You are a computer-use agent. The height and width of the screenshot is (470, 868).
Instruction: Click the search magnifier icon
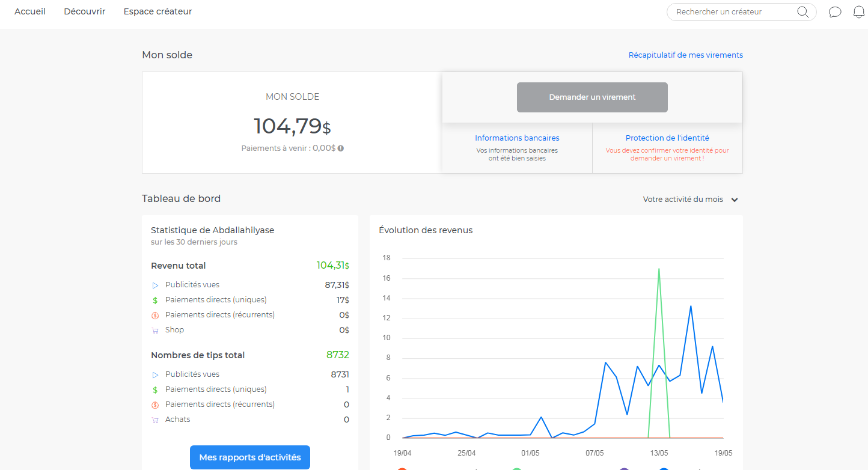click(802, 12)
